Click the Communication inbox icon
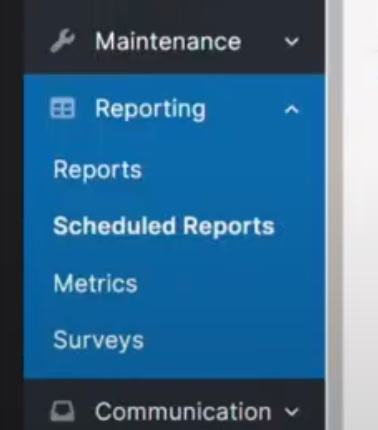 [x=62, y=411]
